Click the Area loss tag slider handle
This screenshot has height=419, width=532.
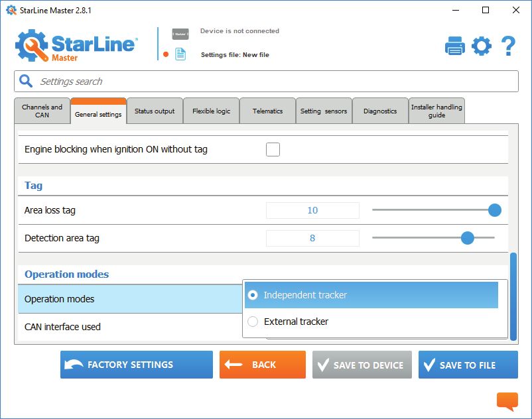(495, 210)
